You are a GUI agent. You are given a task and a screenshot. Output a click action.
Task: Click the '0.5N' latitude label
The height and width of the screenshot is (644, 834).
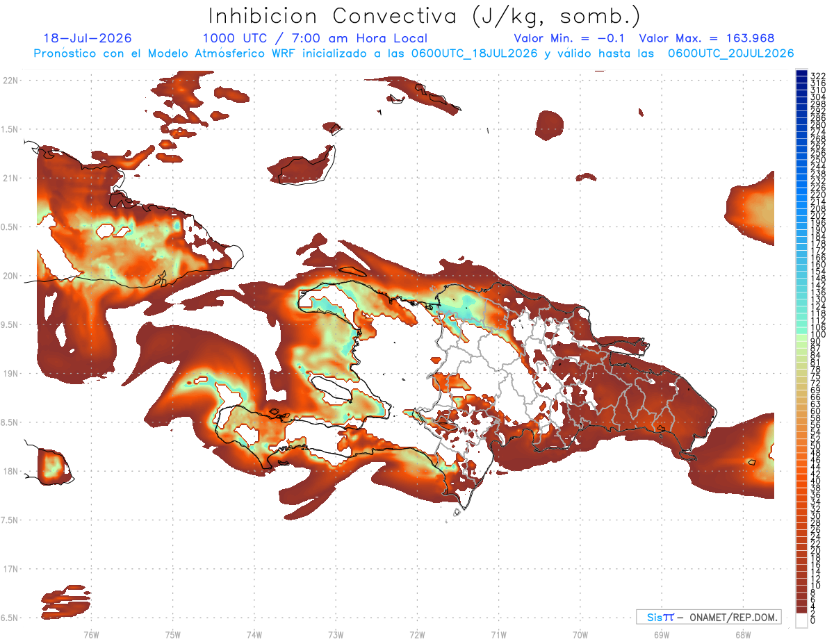click(10, 226)
